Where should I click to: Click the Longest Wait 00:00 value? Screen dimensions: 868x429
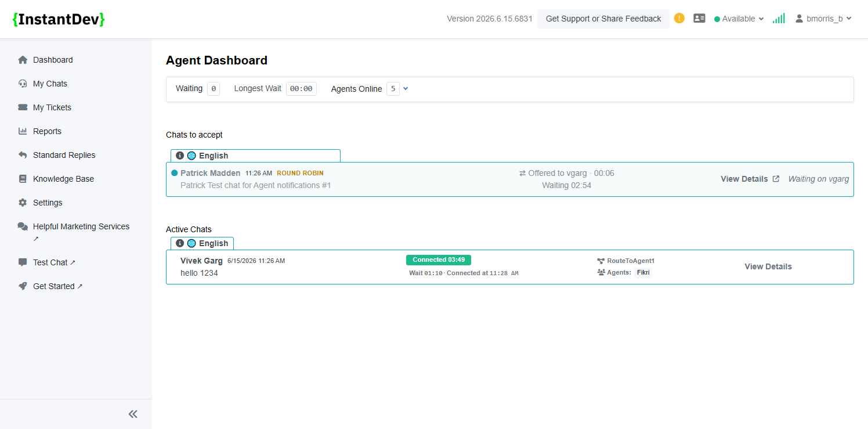click(x=301, y=89)
